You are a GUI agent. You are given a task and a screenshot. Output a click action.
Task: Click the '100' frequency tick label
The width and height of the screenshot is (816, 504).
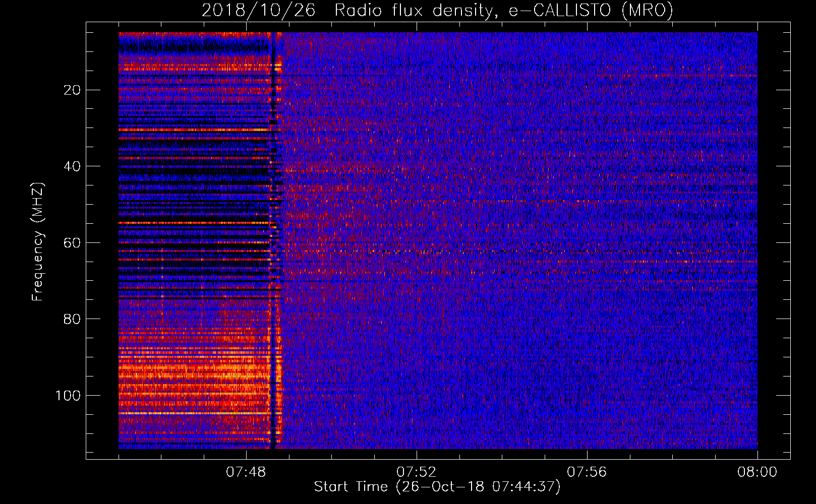point(68,396)
